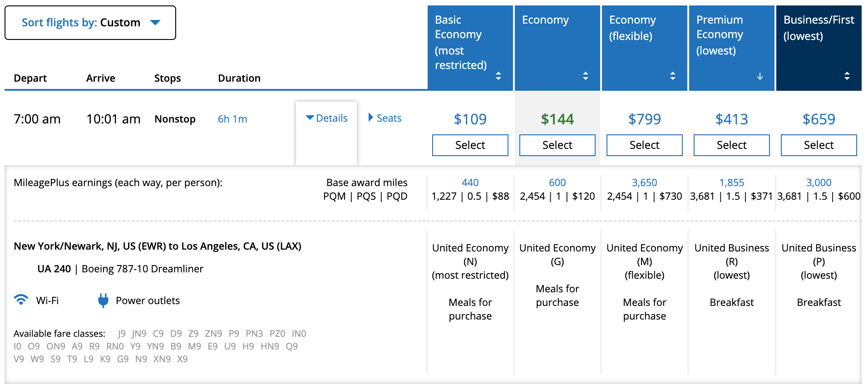Click the 600 base award miles
This screenshot has height=384, width=868.
tap(557, 182)
